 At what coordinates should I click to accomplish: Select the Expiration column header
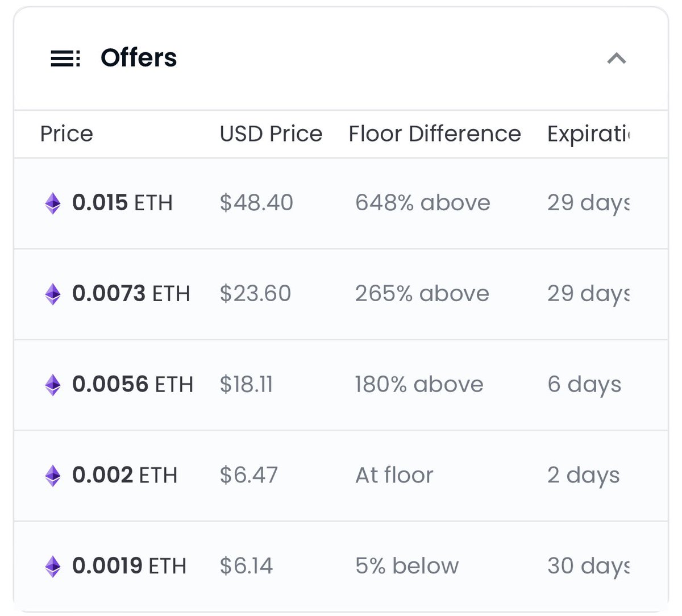pos(588,135)
